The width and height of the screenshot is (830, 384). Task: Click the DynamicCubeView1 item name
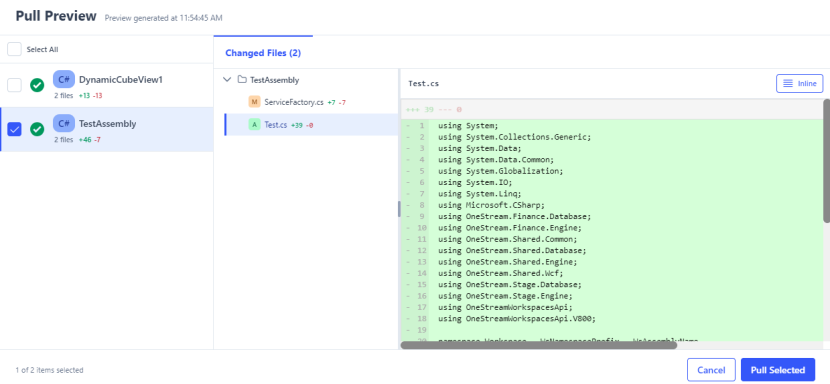[x=121, y=79]
